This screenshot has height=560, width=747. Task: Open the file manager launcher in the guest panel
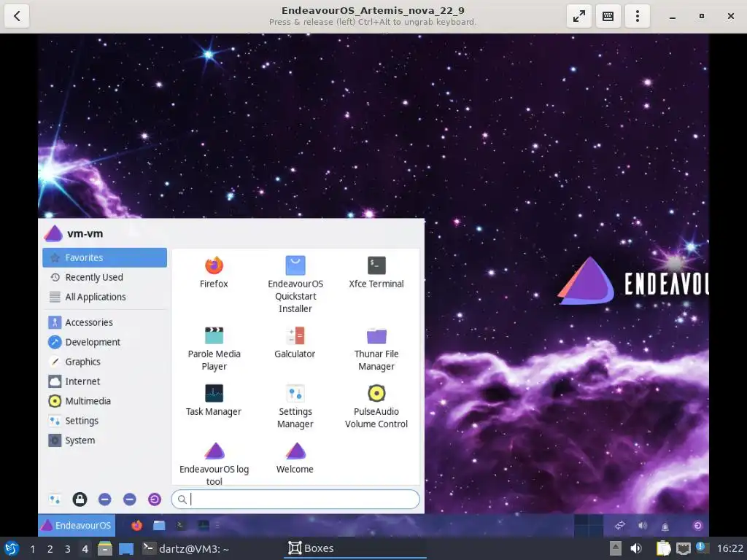coord(159,525)
